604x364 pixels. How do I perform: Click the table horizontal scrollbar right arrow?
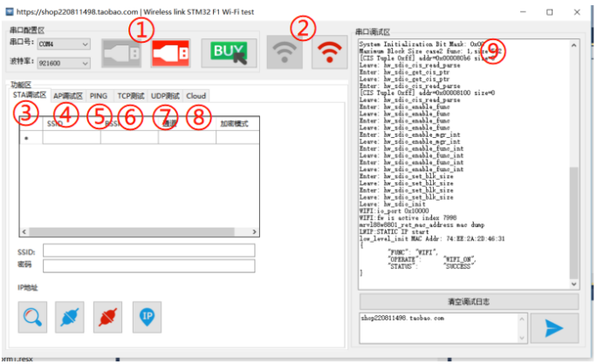(x=254, y=231)
